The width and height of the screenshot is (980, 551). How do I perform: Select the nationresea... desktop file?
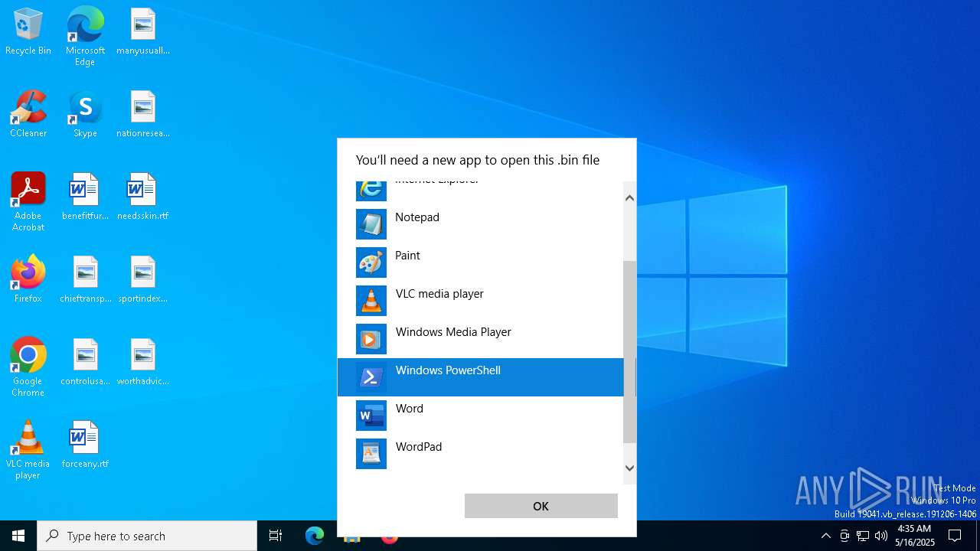(143, 114)
